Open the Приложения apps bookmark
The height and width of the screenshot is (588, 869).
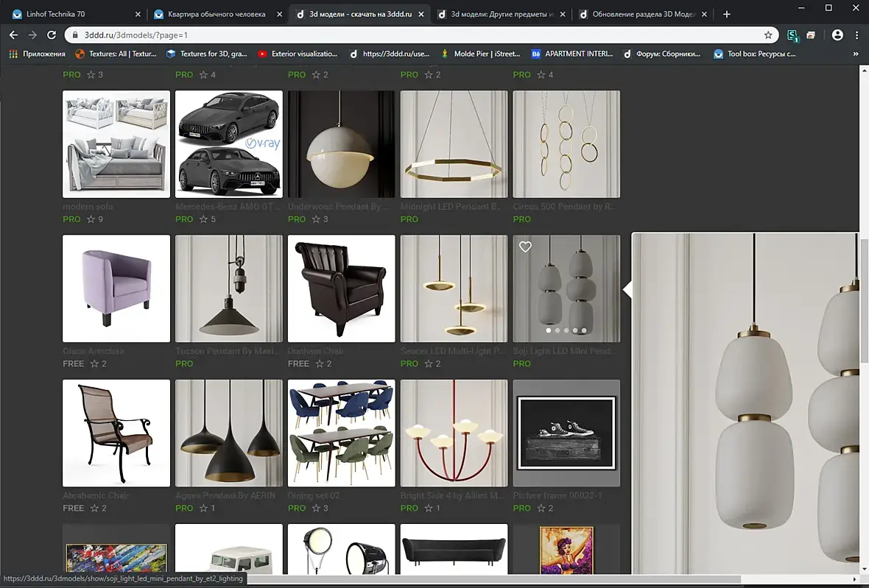click(x=38, y=54)
